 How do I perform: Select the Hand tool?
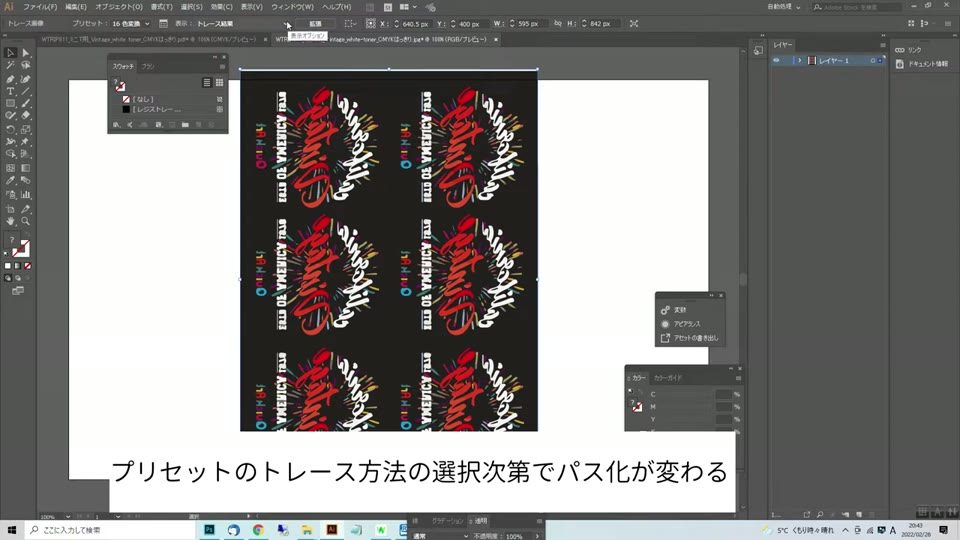pyautogui.click(x=10, y=221)
